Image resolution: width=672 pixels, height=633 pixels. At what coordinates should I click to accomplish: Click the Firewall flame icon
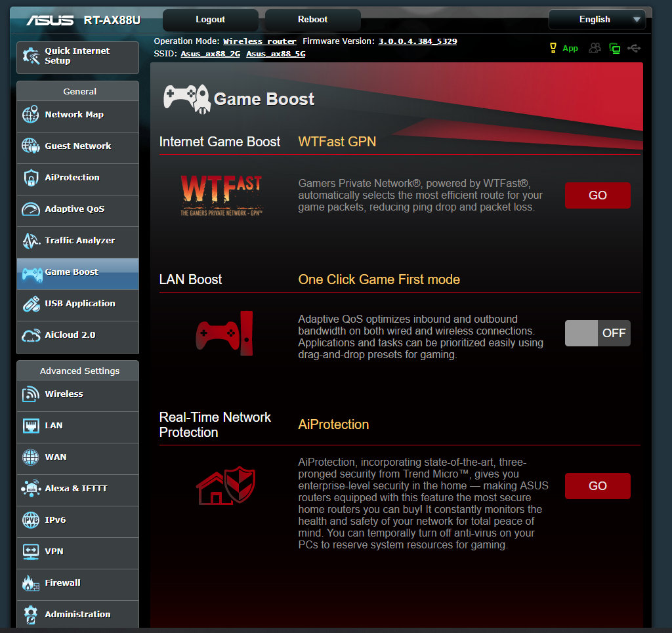pyautogui.click(x=30, y=583)
